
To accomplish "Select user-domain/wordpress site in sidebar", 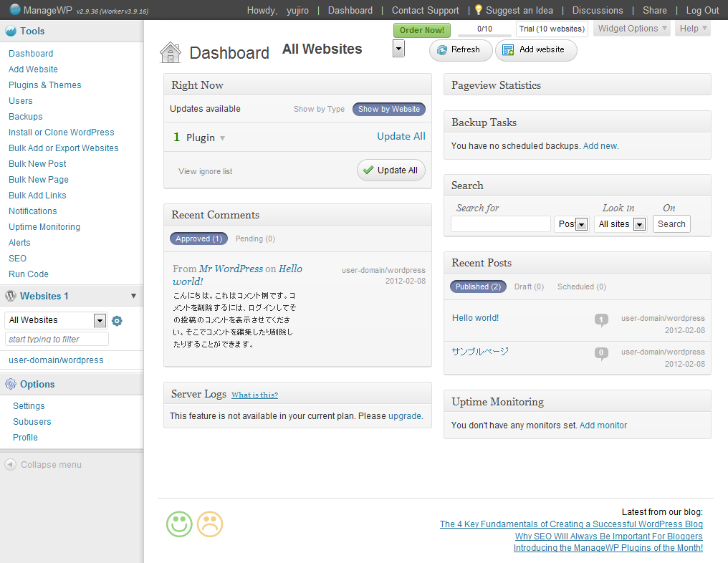I will tap(56, 360).
